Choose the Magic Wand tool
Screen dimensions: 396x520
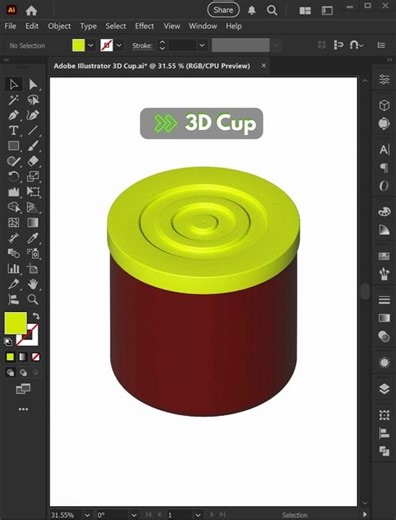(x=13, y=100)
